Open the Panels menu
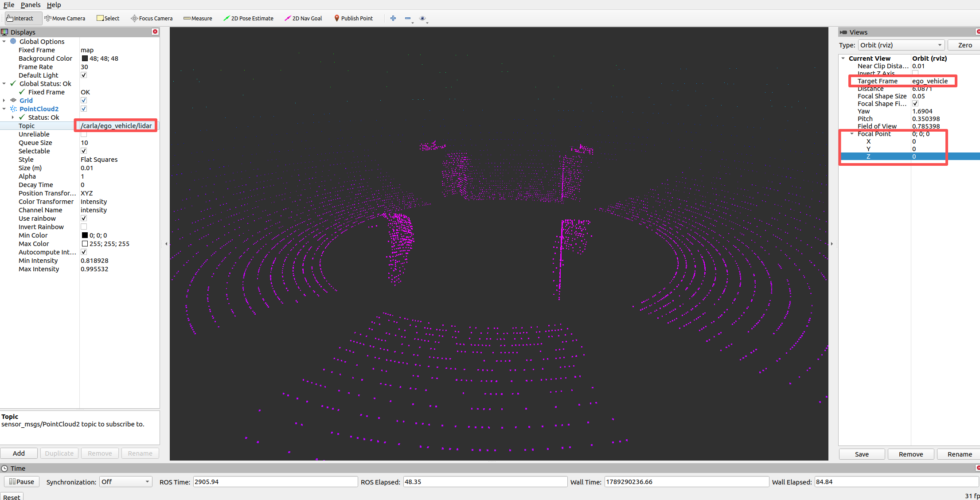The width and height of the screenshot is (980, 500). (x=31, y=5)
